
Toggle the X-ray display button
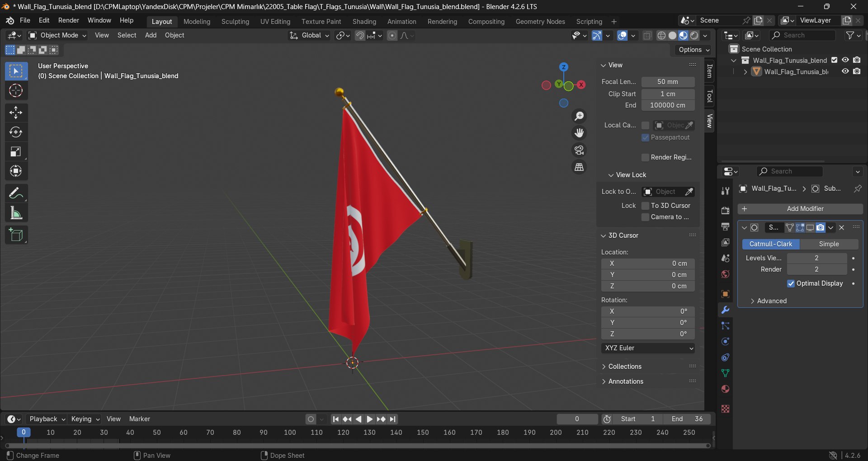(x=647, y=36)
